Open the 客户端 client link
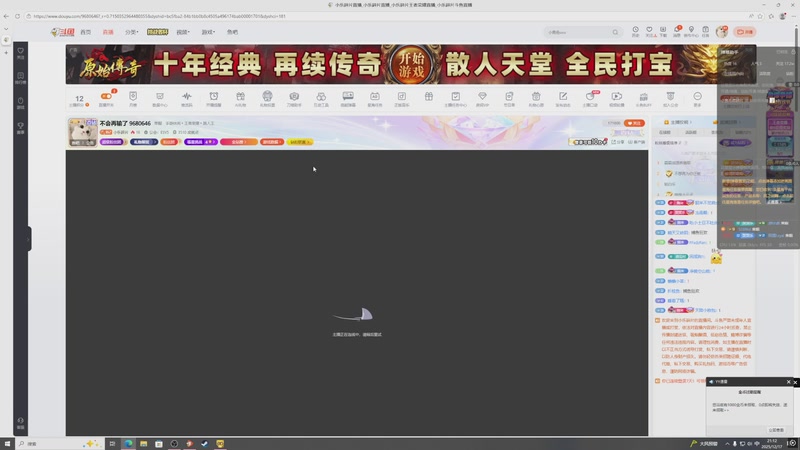This screenshot has height=450, width=800. click(x=637, y=142)
